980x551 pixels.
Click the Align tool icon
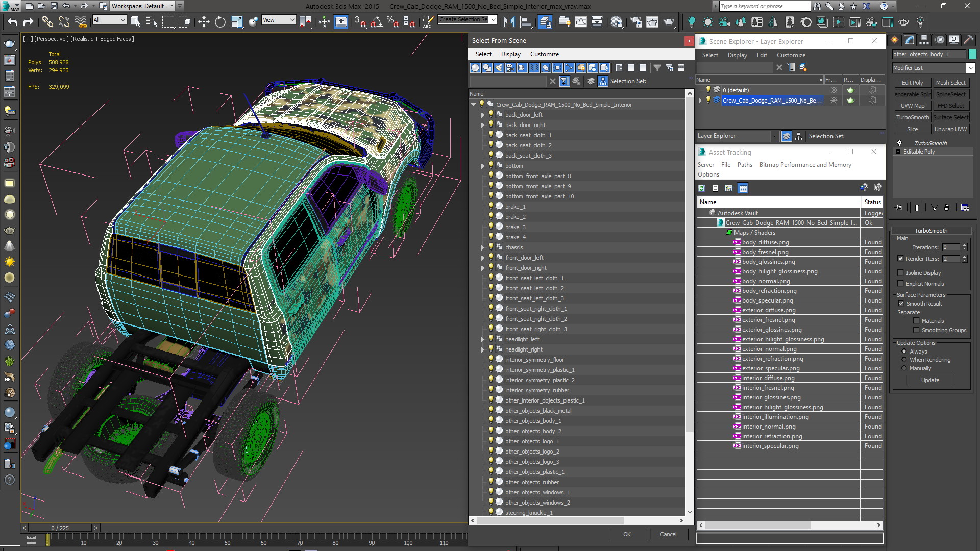(525, 21)
